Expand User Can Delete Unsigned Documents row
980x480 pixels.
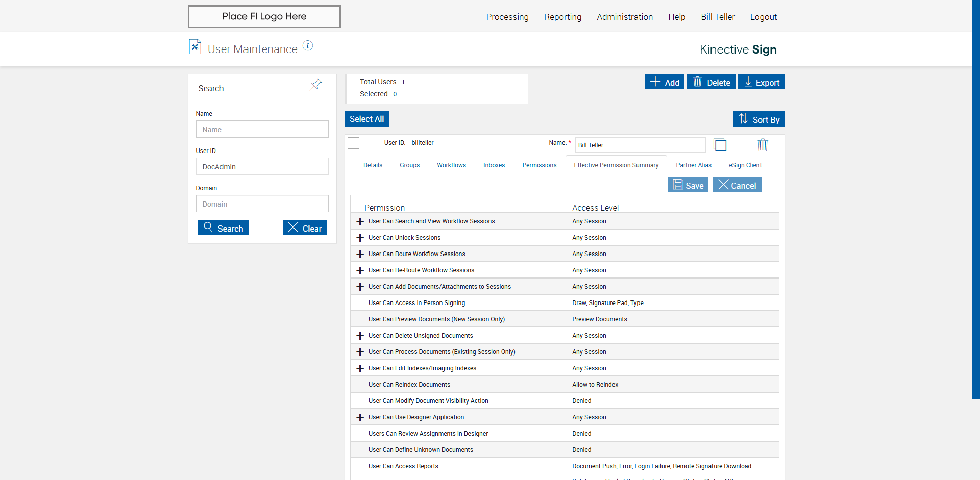coord(360,336)
